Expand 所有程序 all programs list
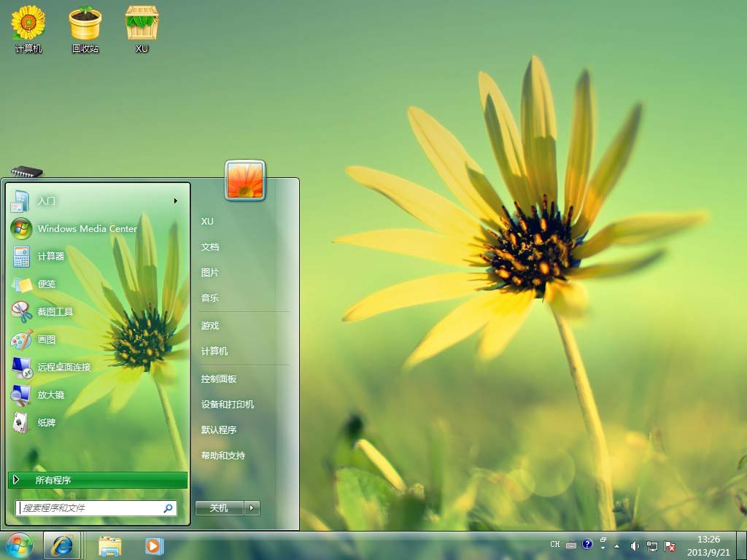Screen dimensions: 747x560 click(x=97, y=481)
